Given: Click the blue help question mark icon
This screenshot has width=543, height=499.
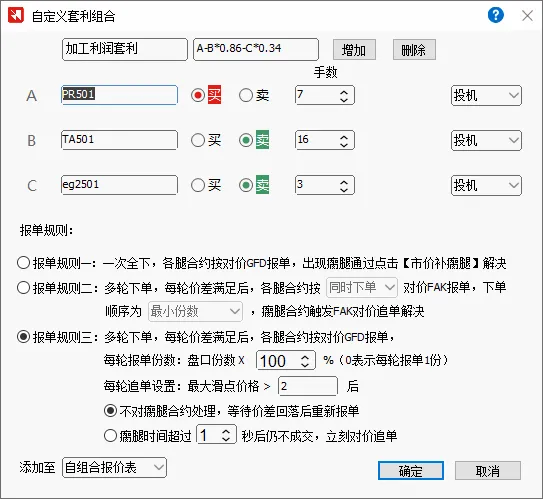Looking at the screenshot, I should coord(496,15).
